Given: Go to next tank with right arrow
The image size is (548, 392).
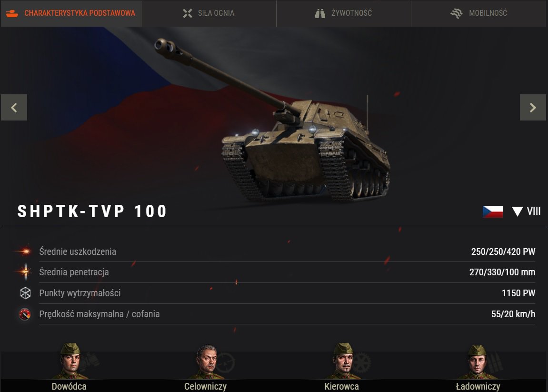Looking at the screenshot, I should (x=533, y=107).
